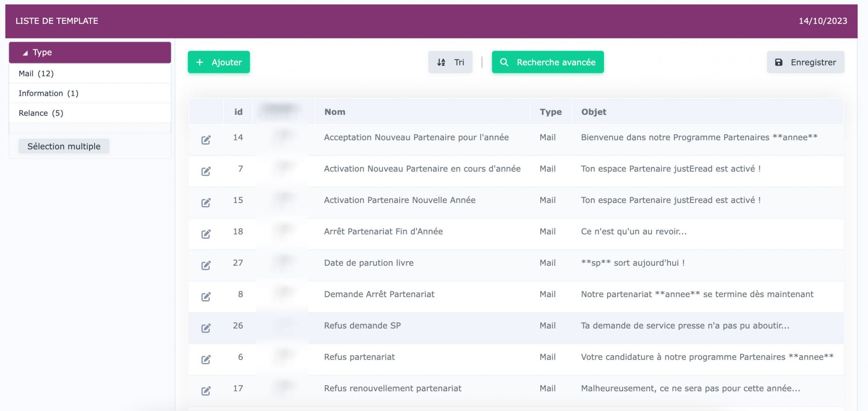868x411 pixels.
Task: Click 'Ta demande de service presse n'a pas pu aboutir...'
Action: point(685,326)
